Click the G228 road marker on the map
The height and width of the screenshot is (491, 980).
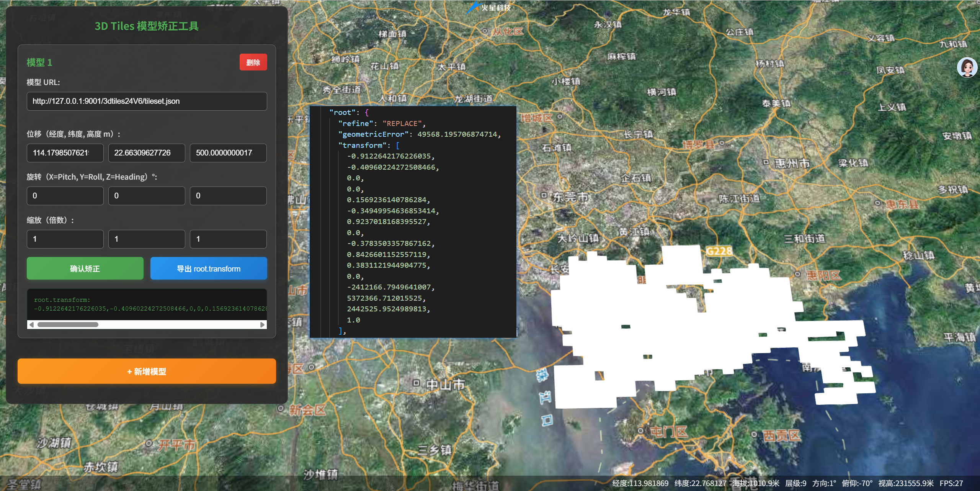point(719,251)
